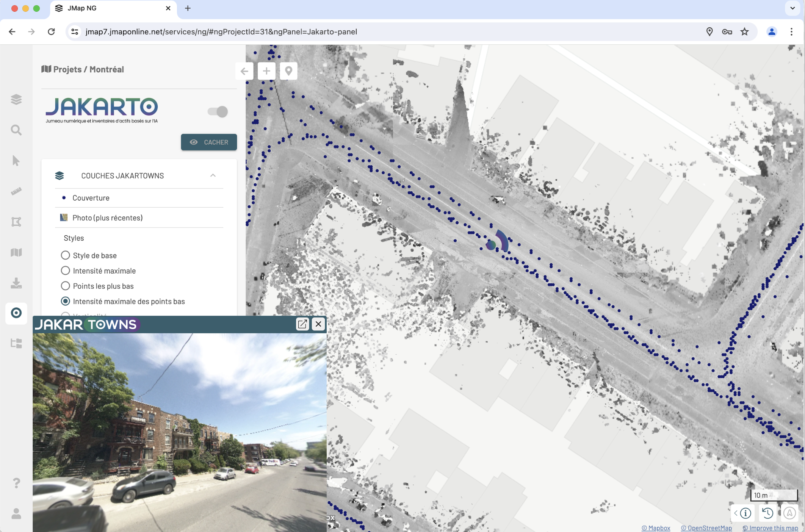Select Intensité maximale radio option
805x532 pixels.
[x=65, y=271]
